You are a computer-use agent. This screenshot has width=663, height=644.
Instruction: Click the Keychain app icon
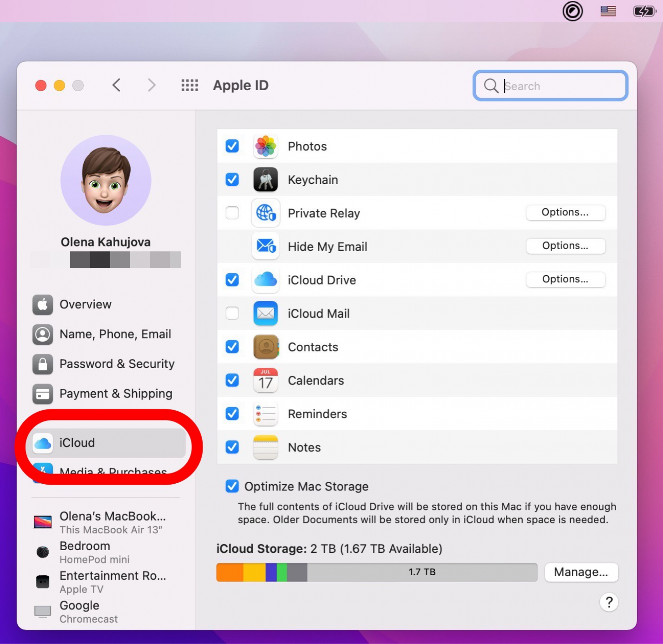pos(265,179)
